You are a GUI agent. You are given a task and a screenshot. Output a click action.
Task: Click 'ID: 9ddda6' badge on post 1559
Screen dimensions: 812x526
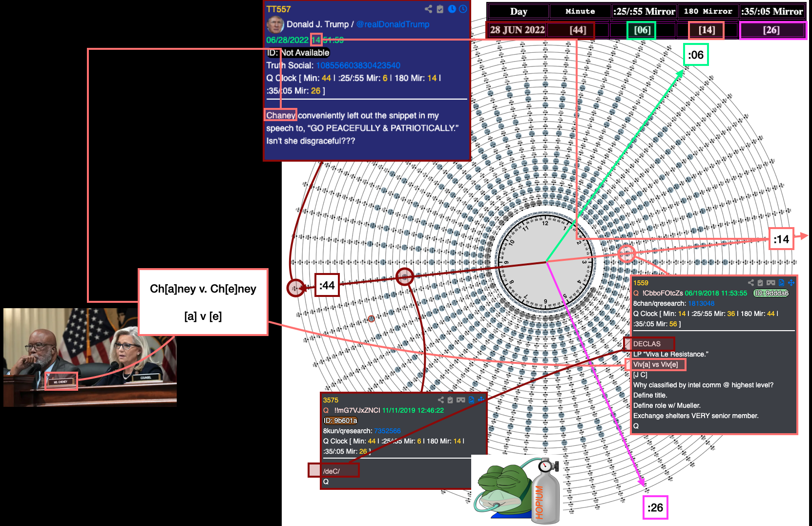tap(771, 293)
